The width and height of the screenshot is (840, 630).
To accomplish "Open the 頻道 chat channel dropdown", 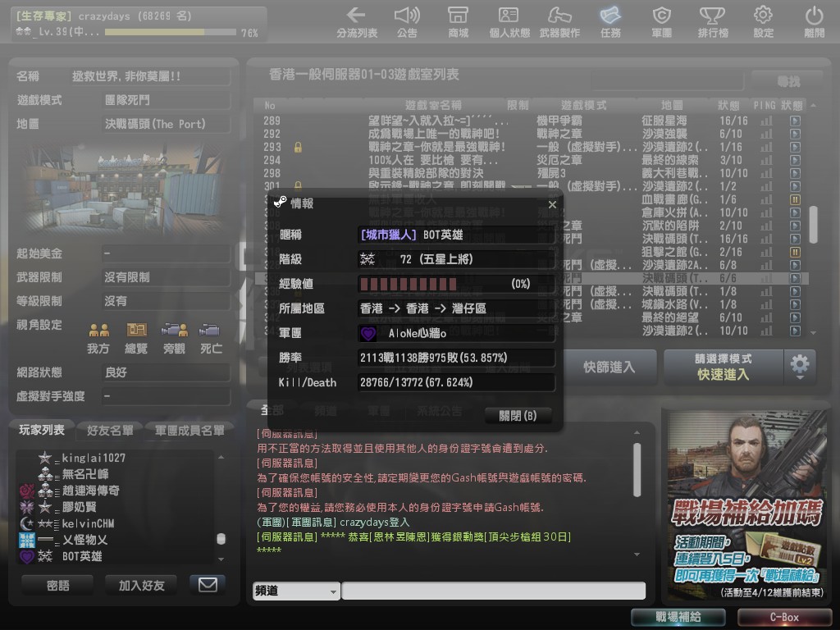I will pos(296,591).
